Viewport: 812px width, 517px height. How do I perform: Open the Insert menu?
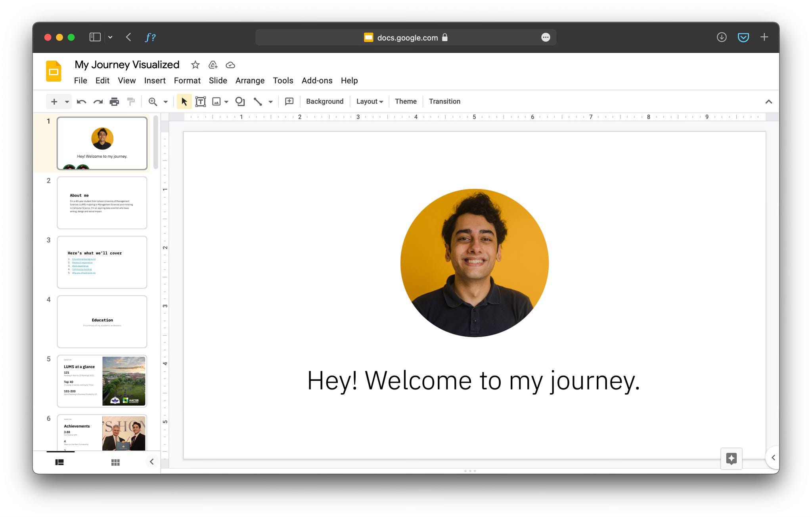click(x=155, y=80)
